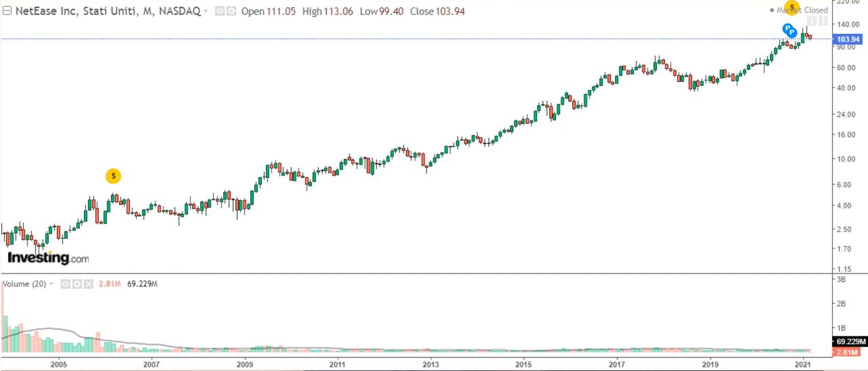This screenshot has width=868, height=371.
Task: Open the Volume indicator settings gear
Action: point(77,284)
